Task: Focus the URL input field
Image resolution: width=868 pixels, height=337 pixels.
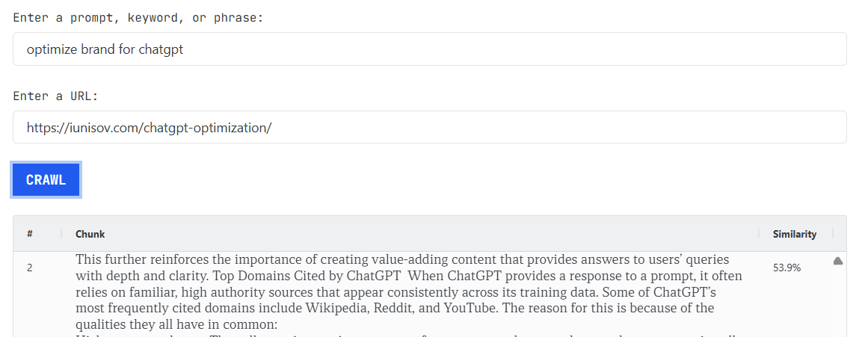Action: [429, 128]
